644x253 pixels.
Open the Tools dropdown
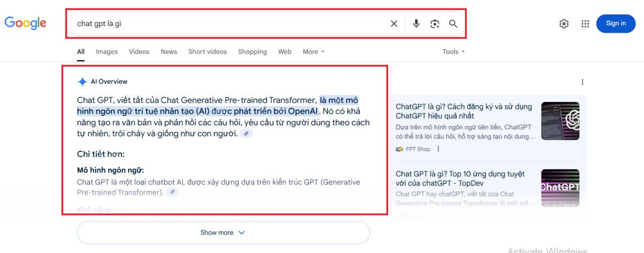pyautogui.click(x=453, y=51)
